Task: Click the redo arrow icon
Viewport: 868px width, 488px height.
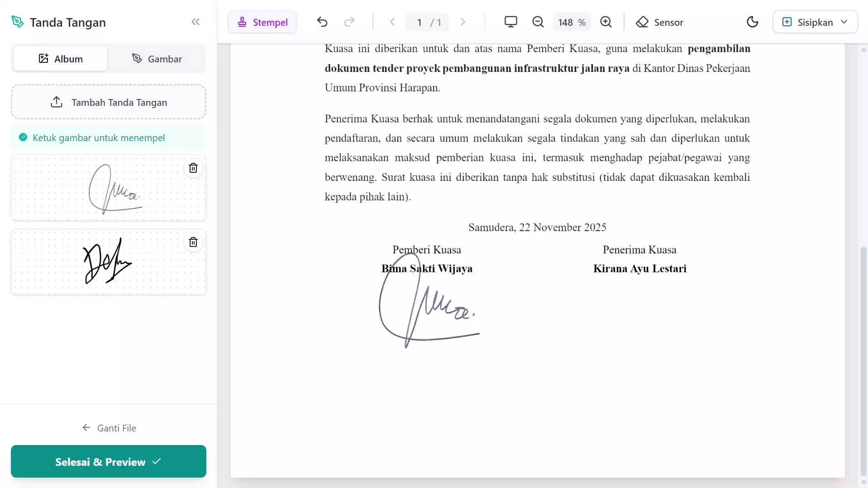Action: pos(349,22)
